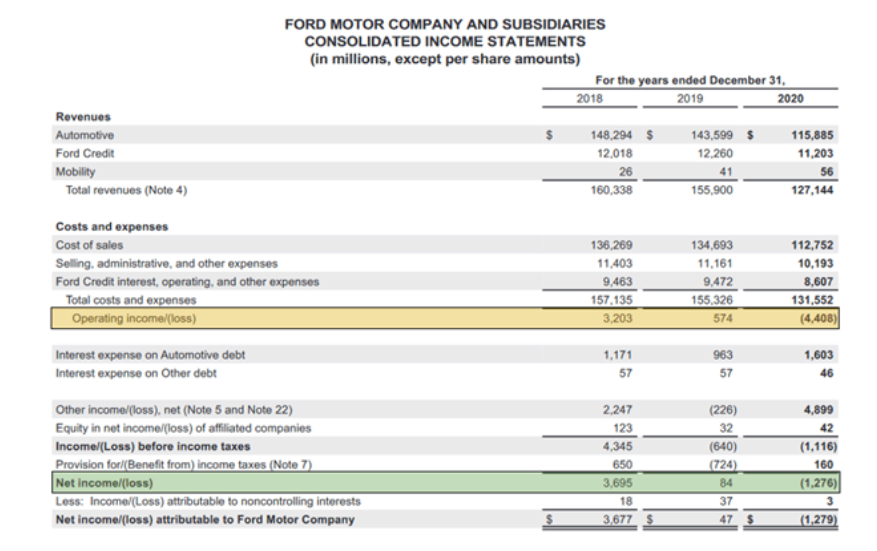Select the value 8,607
The height and width of the screenshot is (551, 877).
pos(818,282)
